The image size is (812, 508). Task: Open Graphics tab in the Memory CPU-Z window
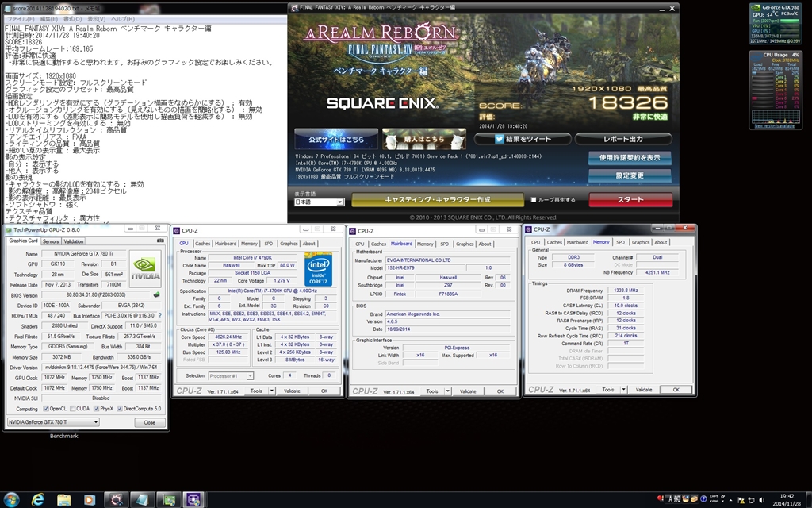coord(640,242)
